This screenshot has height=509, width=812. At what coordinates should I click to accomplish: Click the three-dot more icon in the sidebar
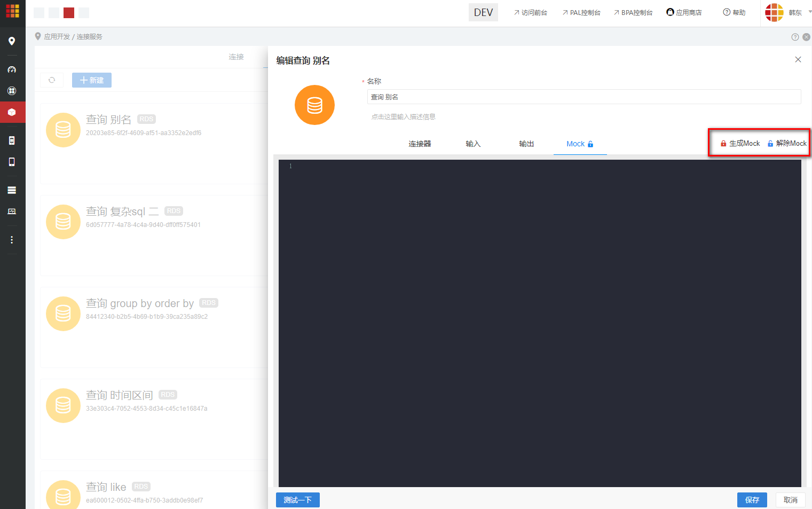12,239
